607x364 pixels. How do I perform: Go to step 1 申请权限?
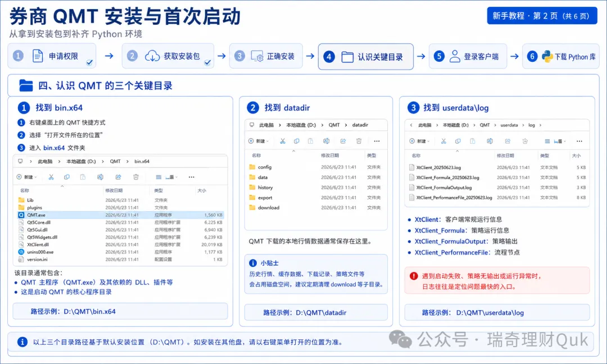[52, 56]
